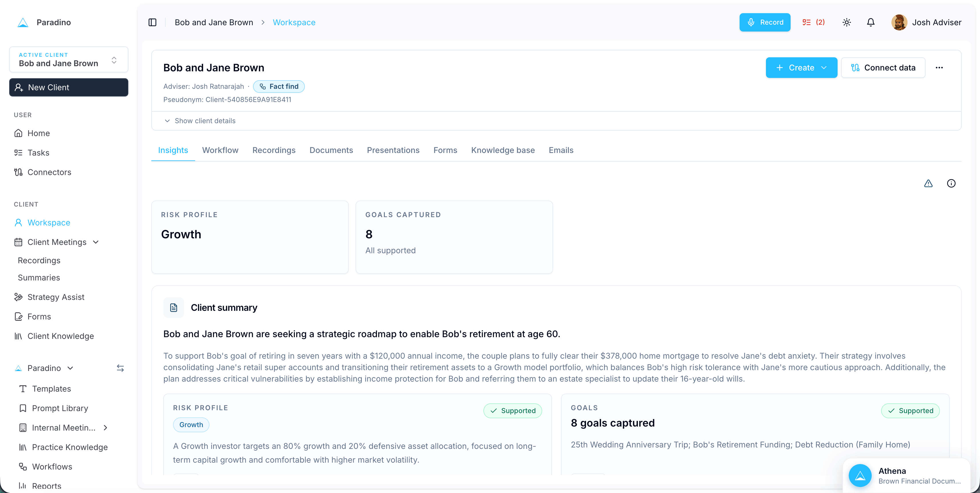The width and height of the screenshot is (980, 493).
Task: Open the Emails tab
Action: (561, 150)
